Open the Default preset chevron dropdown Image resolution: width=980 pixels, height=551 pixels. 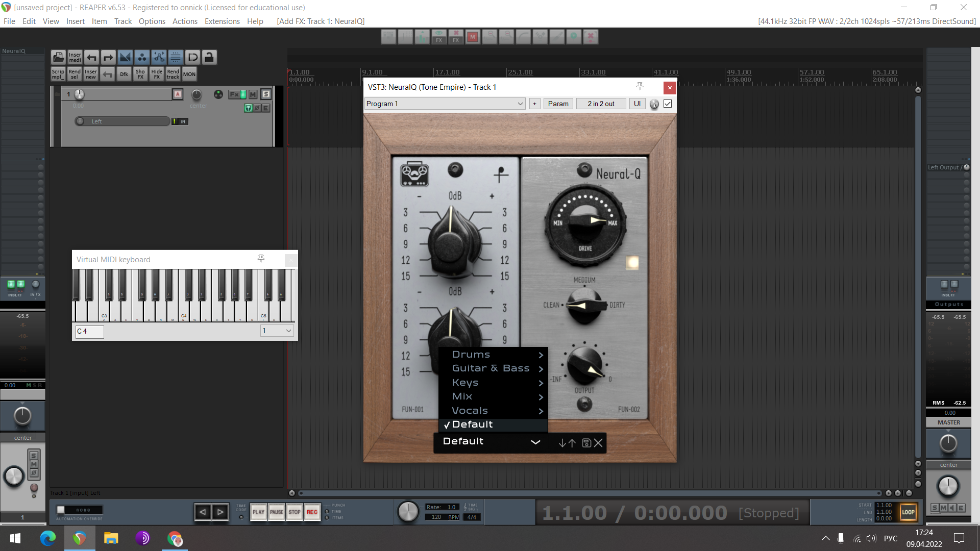click(x=535, y=442)
